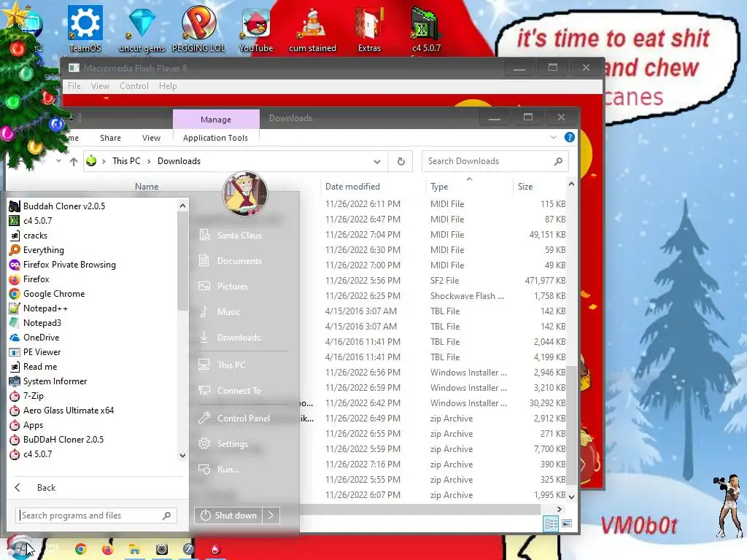747x560 pixels.
Task: Refresh the Downloads folder view
Action: pyautogui.click(x=401, y=161)
